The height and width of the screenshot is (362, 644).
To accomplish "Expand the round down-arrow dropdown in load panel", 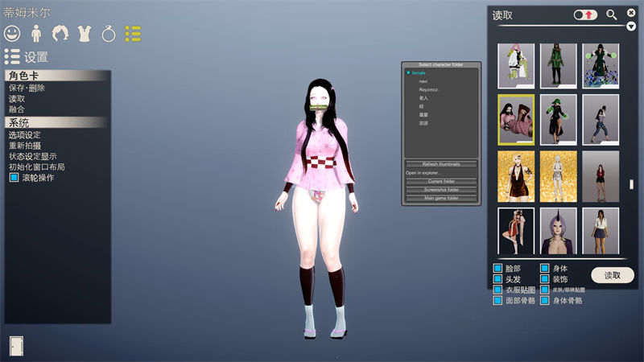I will point(631,26).
